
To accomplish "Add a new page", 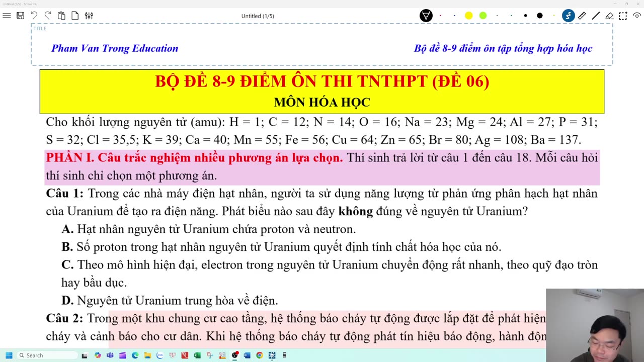I will click(75, 16).
